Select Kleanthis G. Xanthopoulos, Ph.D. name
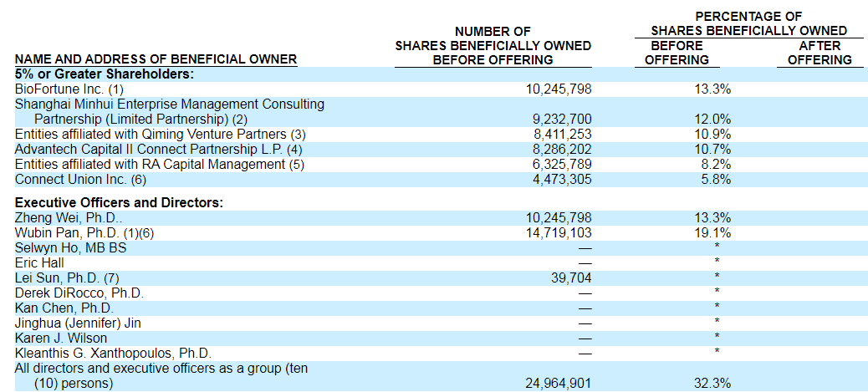 [x=113, y=354]
